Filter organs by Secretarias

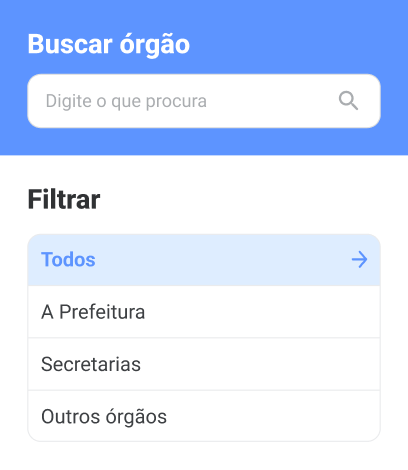coord(204,364)
